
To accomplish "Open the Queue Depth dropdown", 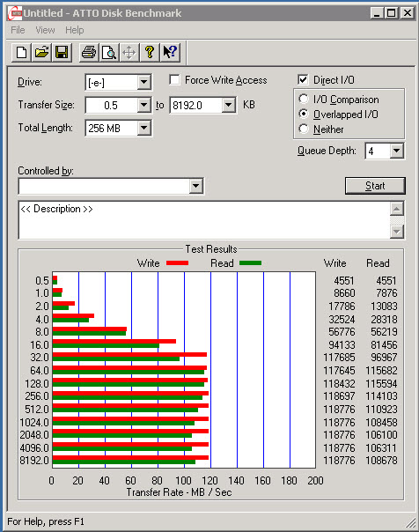I will tap(397, 151).
